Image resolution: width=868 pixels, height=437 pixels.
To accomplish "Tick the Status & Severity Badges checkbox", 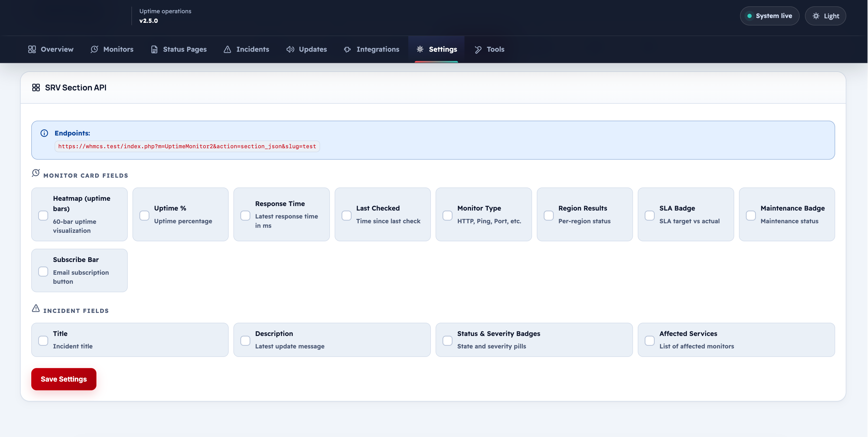I will point(448,340).
